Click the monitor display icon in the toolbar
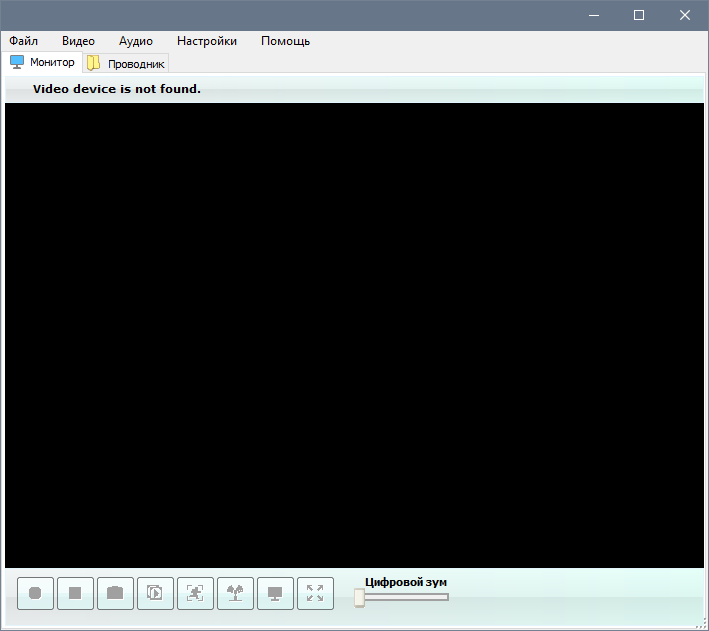The image size is (709, 631). click(275, 593)
